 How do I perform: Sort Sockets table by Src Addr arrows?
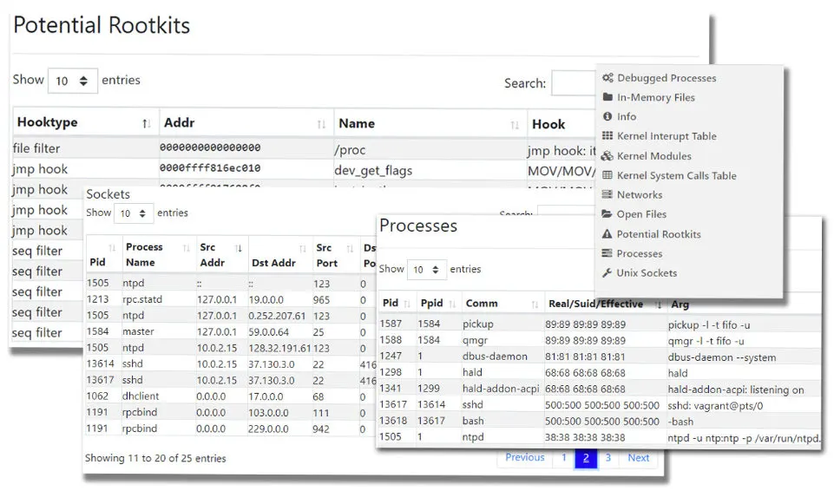239,248
